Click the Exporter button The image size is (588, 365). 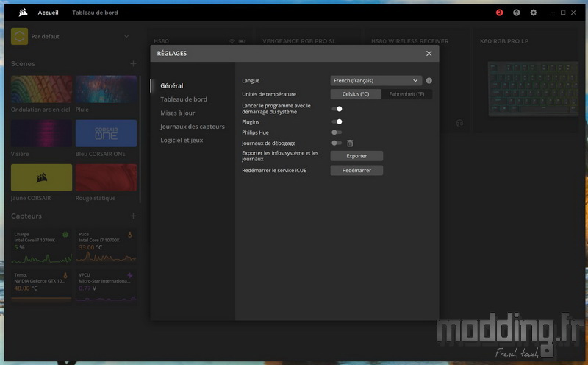point(356,156)
